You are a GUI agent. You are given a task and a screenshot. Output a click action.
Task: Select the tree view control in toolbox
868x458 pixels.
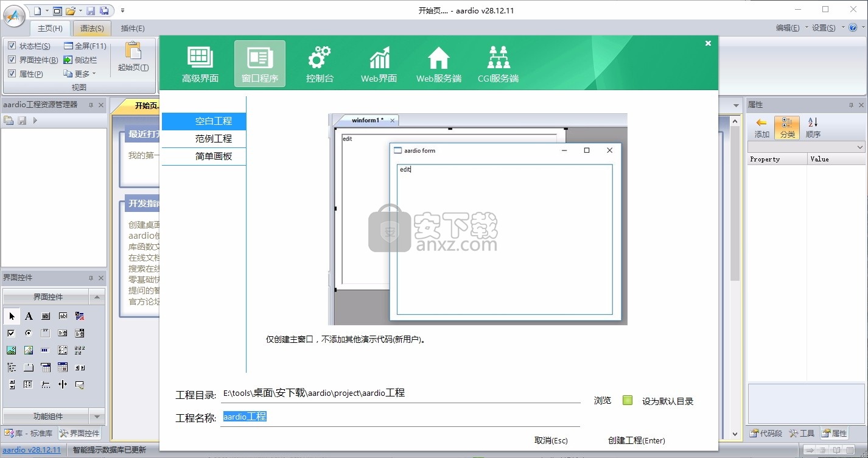click(x=12, y=367)
